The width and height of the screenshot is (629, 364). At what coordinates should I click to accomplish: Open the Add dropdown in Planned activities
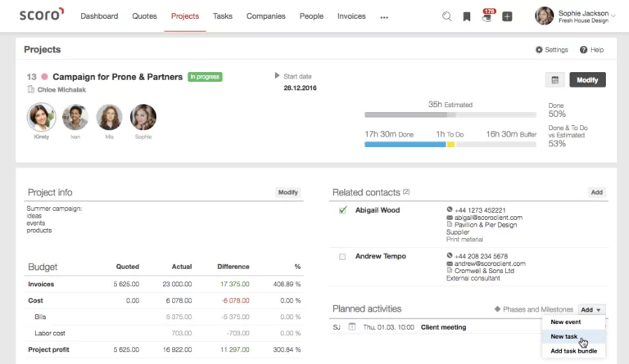pyautogui.click(x=591, y=309)
